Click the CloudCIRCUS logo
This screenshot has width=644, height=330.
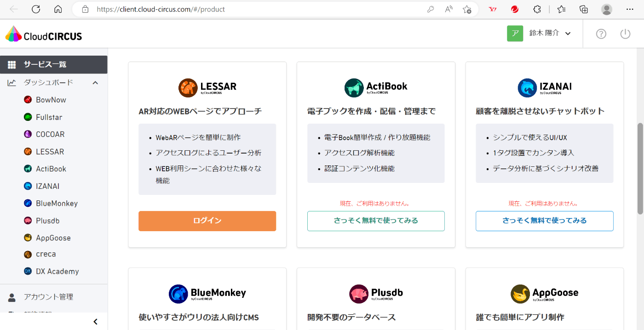click(44, 34)
